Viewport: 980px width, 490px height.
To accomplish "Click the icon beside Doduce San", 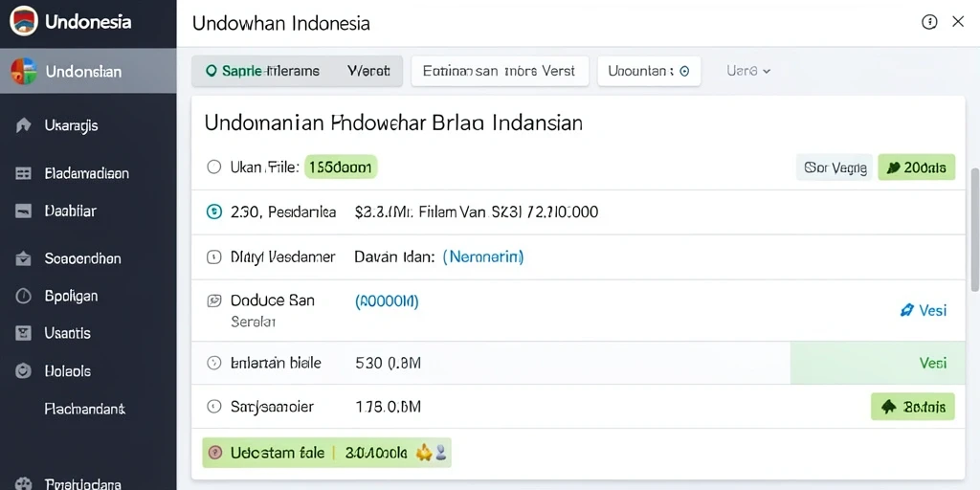I will (213, 301).
